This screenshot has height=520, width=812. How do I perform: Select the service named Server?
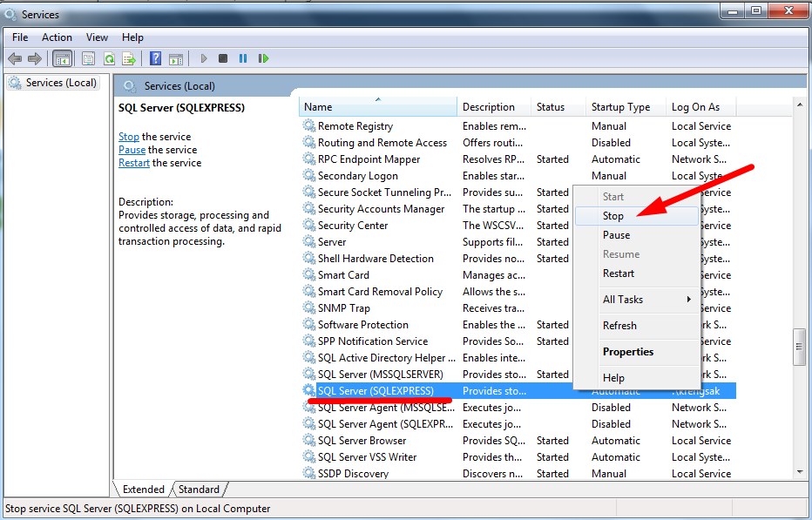(436, 242)
